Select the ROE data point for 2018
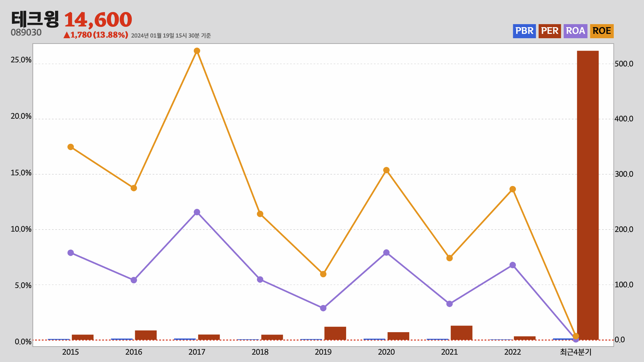This screenshot has height=362, width=644. pos(260,214)
